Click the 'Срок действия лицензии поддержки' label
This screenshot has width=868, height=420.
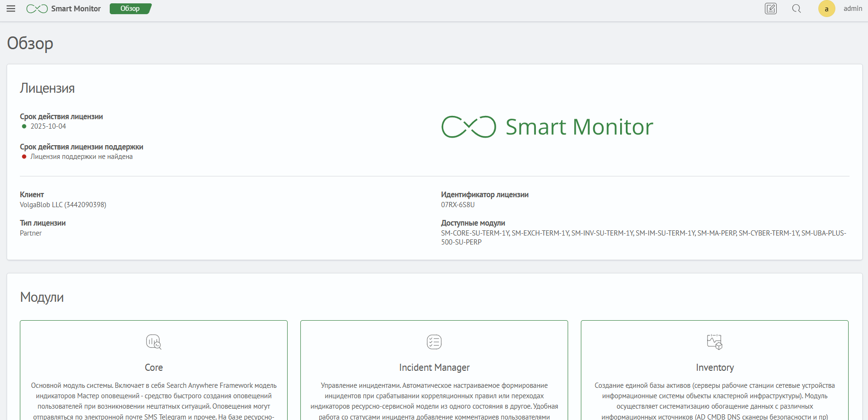pos(81,147)
